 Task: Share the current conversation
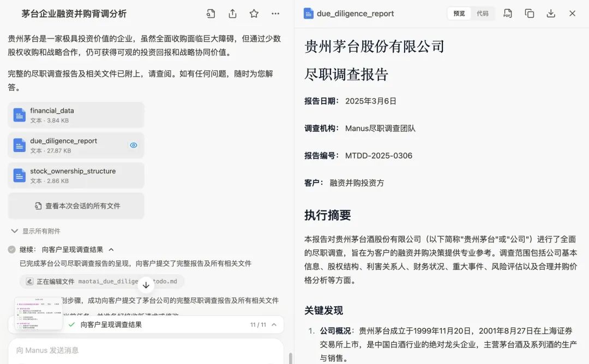pyautogui.click(x=232, y=13)
